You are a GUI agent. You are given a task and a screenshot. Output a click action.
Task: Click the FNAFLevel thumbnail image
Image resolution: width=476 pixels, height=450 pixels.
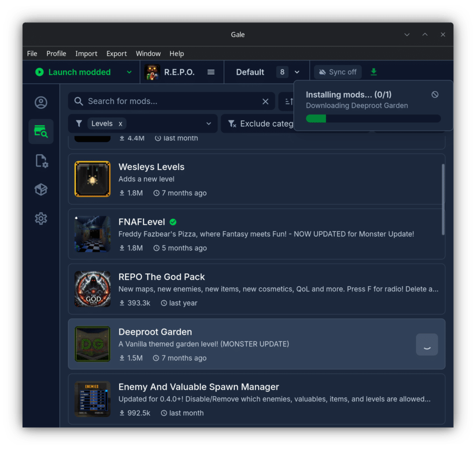[93, 234]
